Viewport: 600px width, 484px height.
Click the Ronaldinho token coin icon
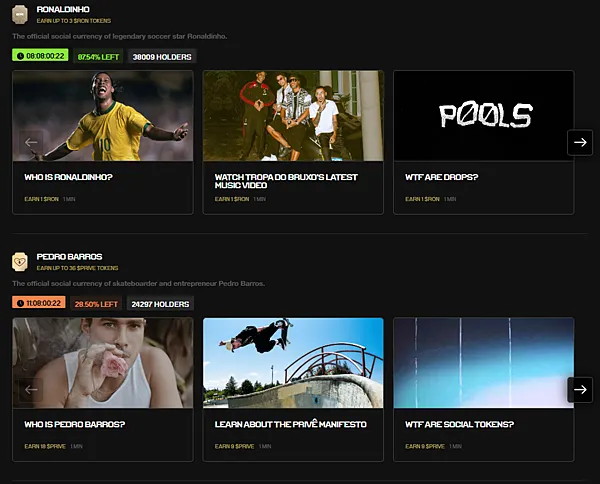[x=20, y=15]
